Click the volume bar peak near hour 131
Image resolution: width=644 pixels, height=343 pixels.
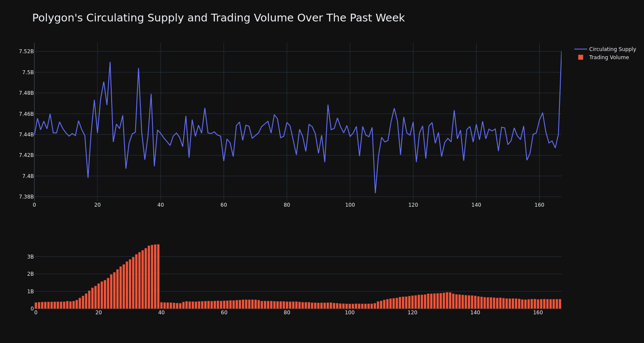447,301
